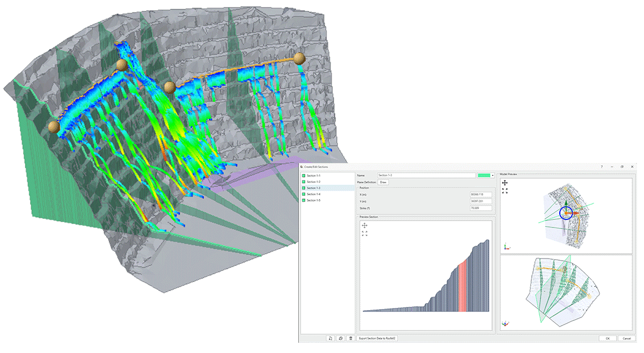Click zoom-extents icon in Preview Section
This screenshot has height=353, width=644.
coord(365,234)
